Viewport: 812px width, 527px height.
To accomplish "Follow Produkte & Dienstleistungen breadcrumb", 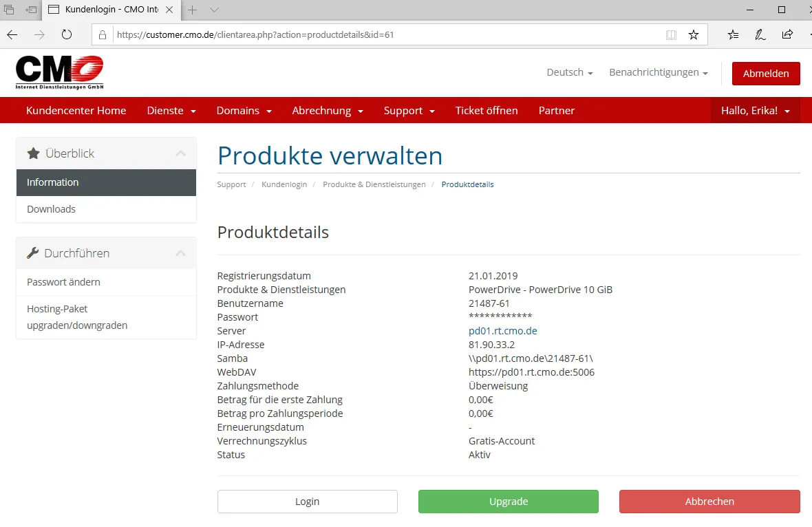I will (x=374, y=184).
